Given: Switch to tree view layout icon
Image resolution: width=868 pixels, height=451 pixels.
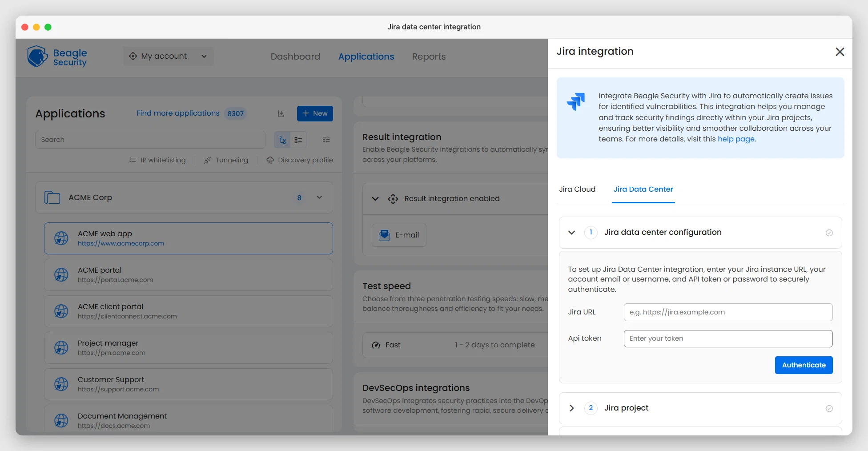Looking at the screenshot, I should tap(282, 140).
